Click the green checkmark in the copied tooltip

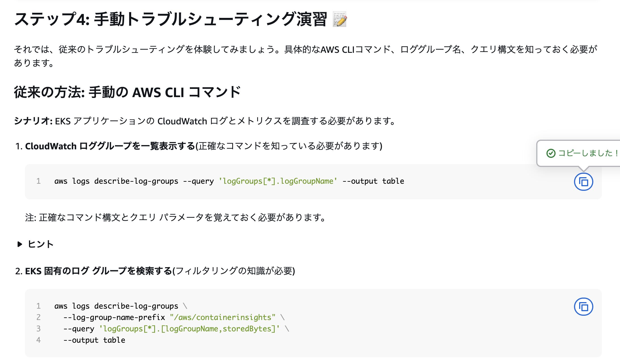(551, 153)
